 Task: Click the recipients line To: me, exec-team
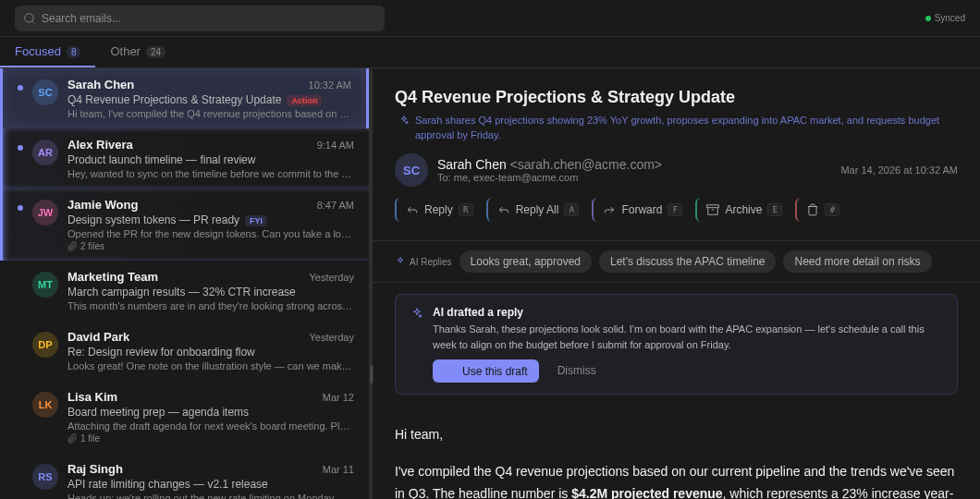[x=508, y=178]
